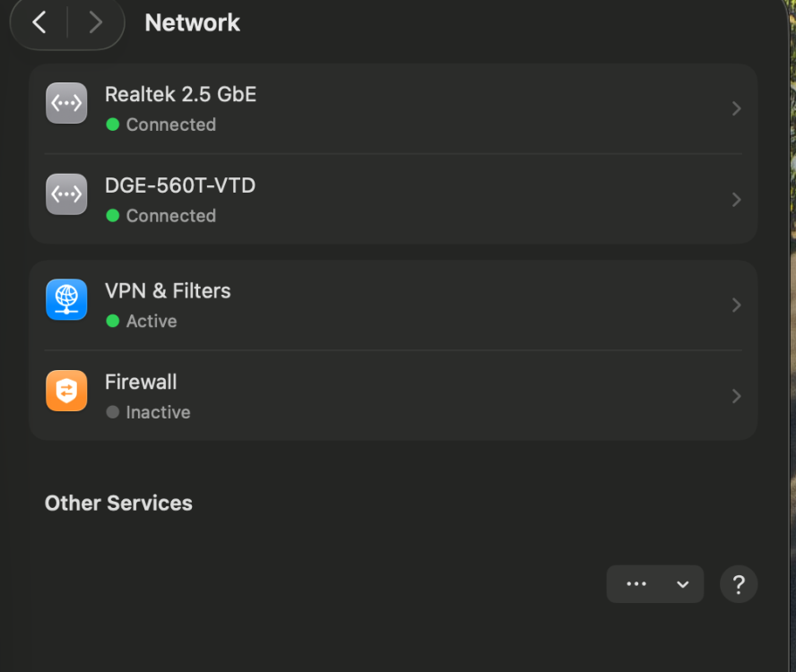This screenshot has width=796, height=672.
Task: Open Realtek 2.5 GbE details via its chevron
Action: coord(737,108)
